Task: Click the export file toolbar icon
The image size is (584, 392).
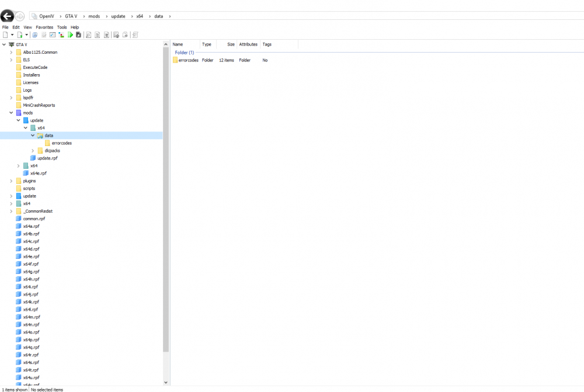Action: [x=126, y=35]
